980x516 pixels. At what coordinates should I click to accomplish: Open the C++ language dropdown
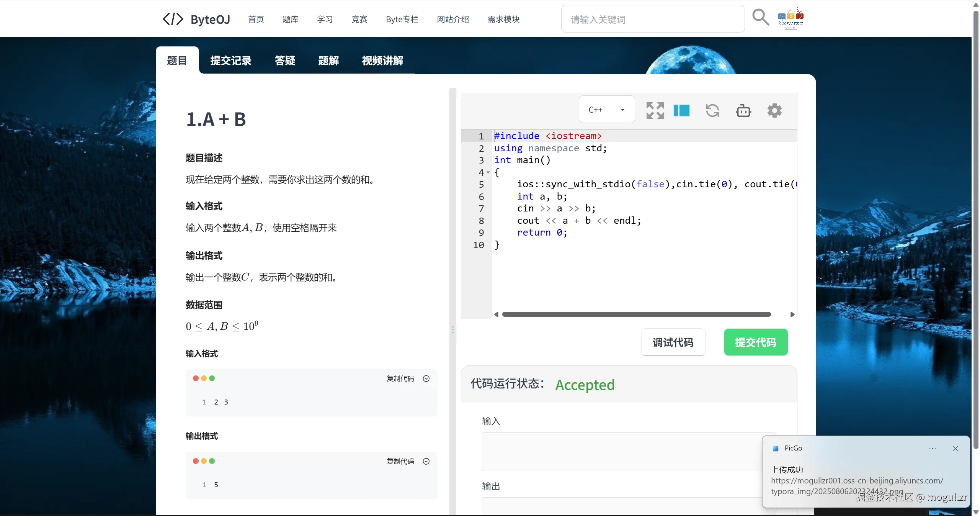coord(606,110)
